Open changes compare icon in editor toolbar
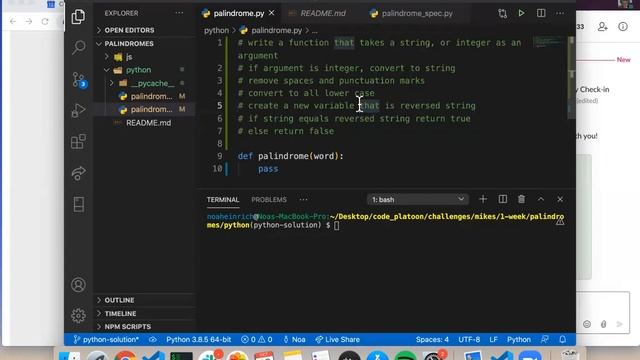The image size is (640, 360). coord(502,13)
